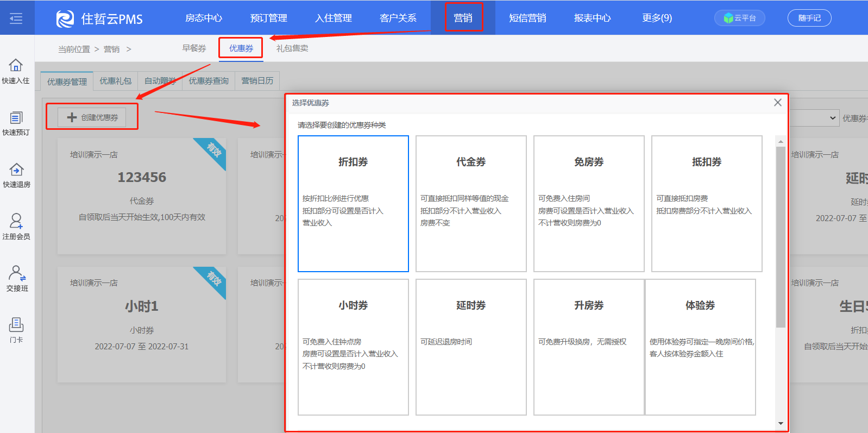The height and width of the screenshot is (433, 868).
Task: Choose the 免房券 coupon type card
Action: (589, 204)
